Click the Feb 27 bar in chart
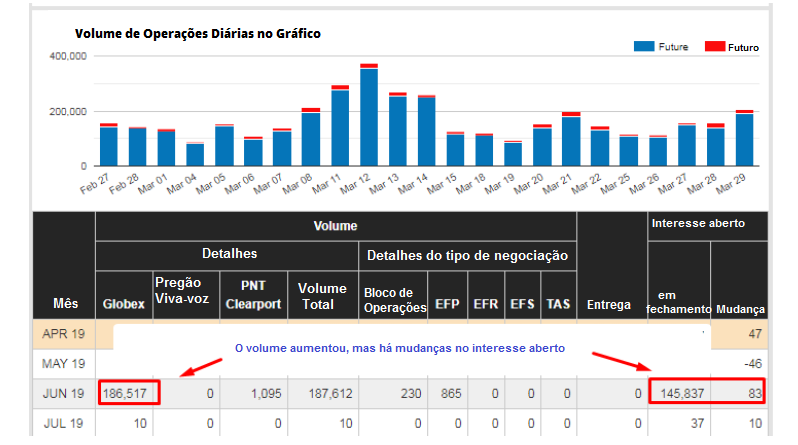 [108, 146]
